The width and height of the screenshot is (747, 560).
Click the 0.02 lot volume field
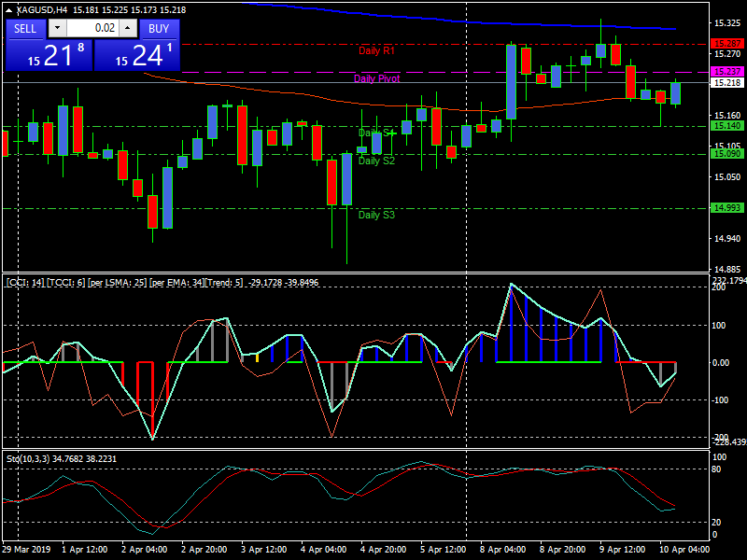(92, 28)
